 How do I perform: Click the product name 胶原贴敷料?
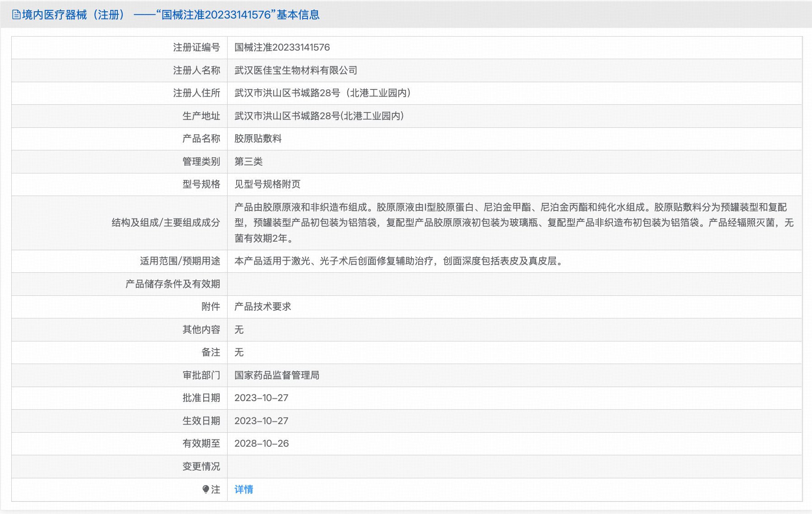[x=258, y=139]
